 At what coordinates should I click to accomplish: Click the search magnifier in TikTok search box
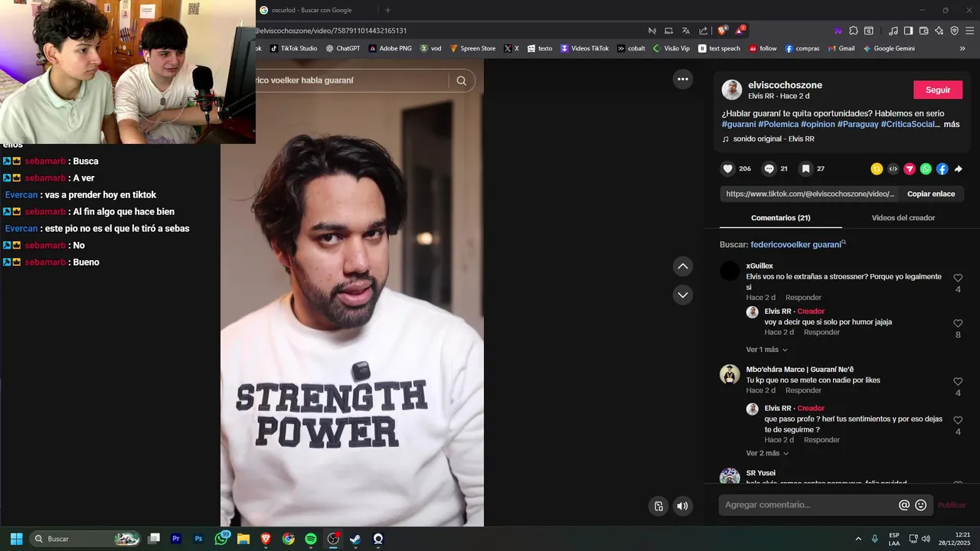462,80
